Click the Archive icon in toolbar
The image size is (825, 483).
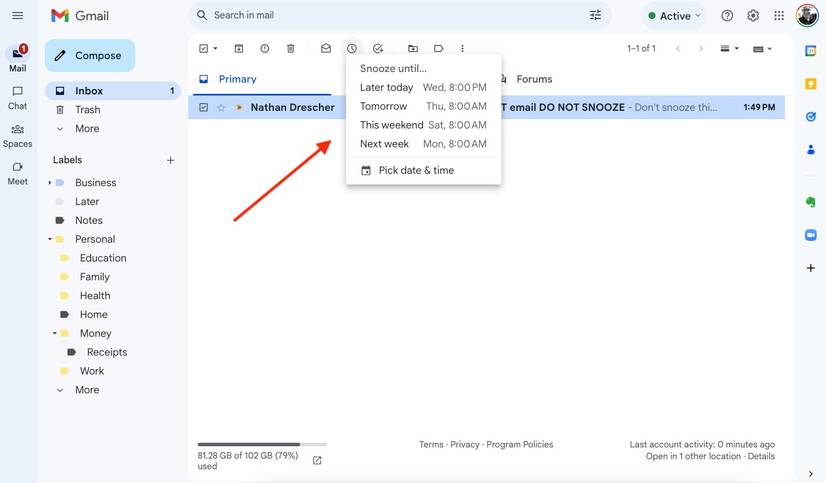pyautogui.click(x=239, y=48)
